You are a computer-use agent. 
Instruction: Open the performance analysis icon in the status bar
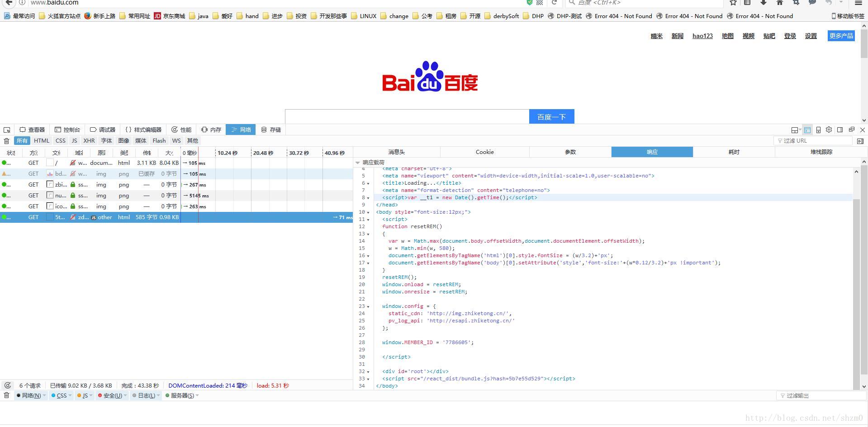click(8, 385)
